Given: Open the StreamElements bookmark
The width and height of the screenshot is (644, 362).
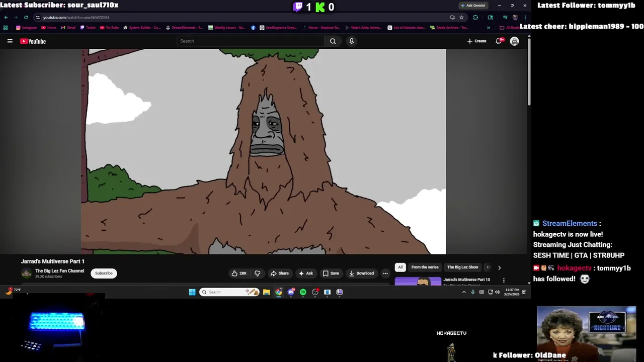Looking at the screenshot, I should 184,28.
